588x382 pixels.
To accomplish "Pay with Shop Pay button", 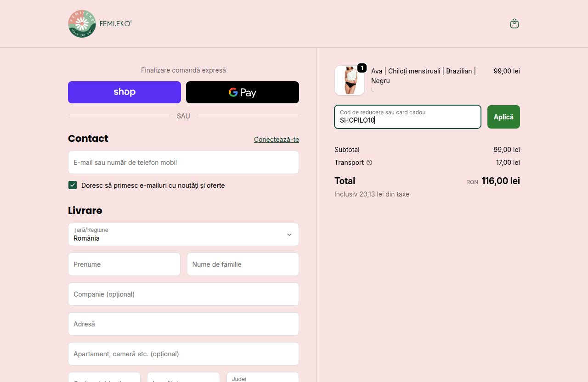I will pos(124,92).
